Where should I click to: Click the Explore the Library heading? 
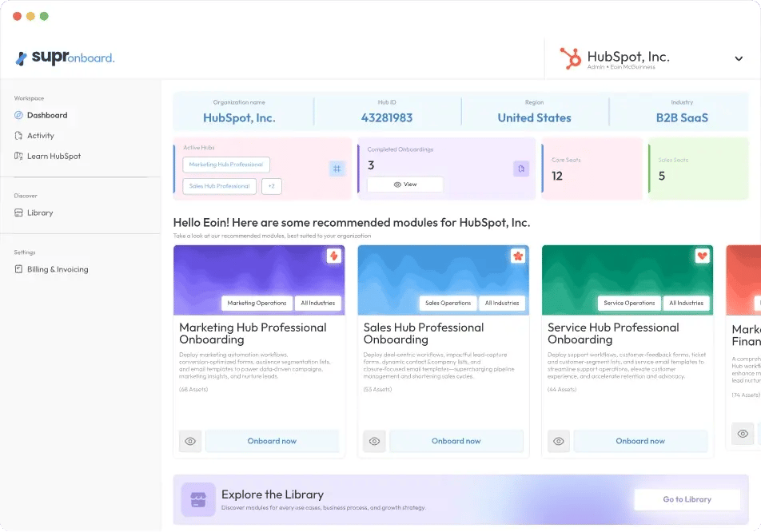coord(273,494)
